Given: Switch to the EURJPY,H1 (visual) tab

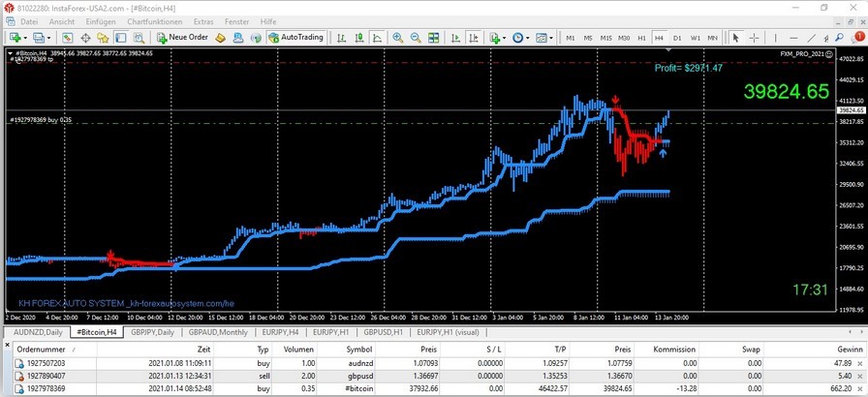Looking at the screenshot, I should 448,332.
